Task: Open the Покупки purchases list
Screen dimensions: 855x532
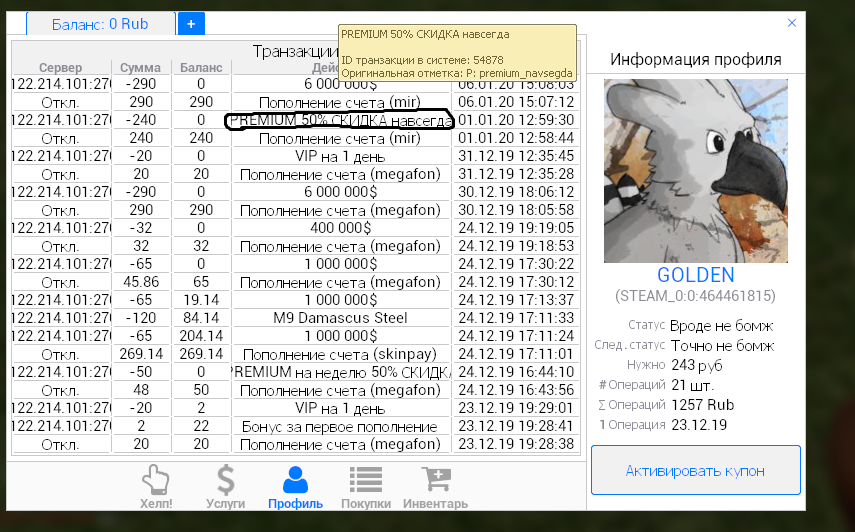Action: (366, 487)
